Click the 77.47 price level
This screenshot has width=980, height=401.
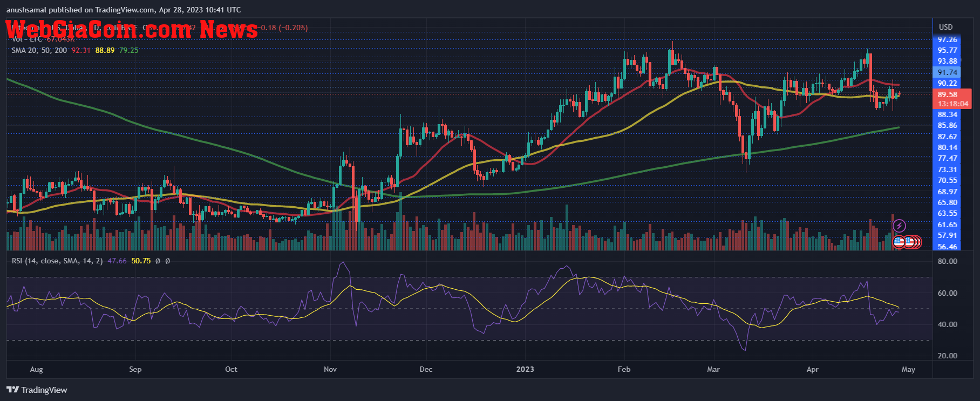point(948,158)
